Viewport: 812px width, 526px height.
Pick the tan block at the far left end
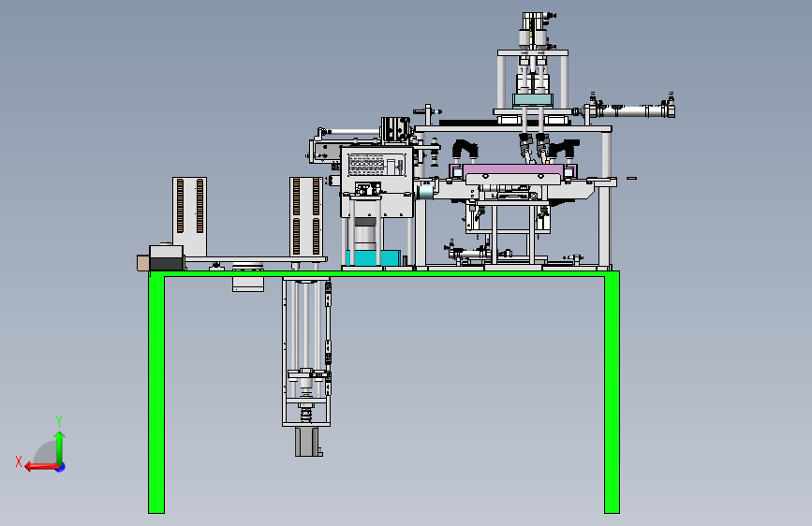(143, 262)
